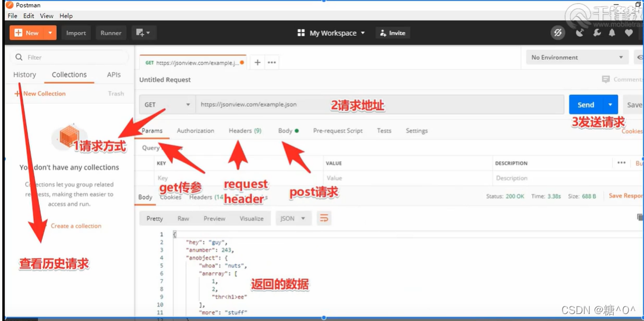Open settings via the wrench icon

click(597, 33)
